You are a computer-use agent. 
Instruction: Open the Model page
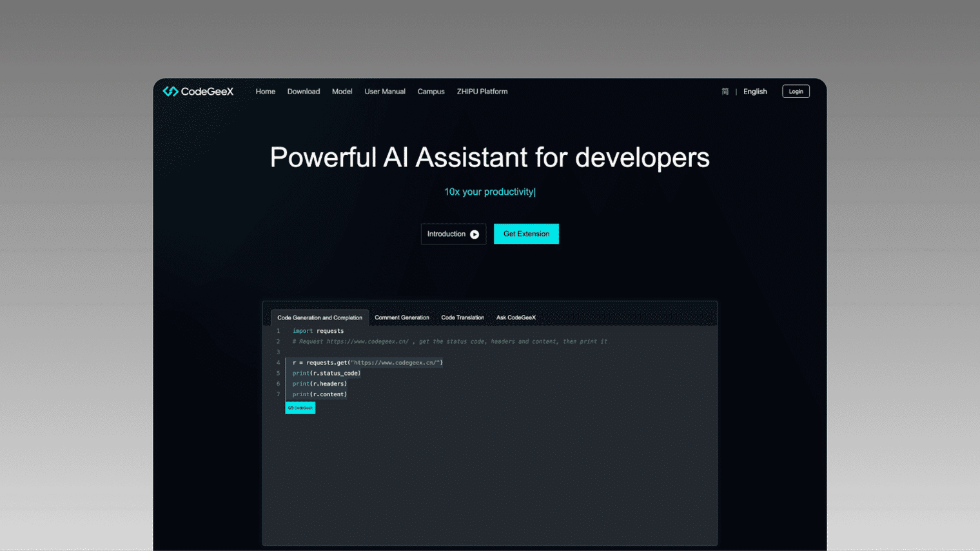click(x=342, y=92)
